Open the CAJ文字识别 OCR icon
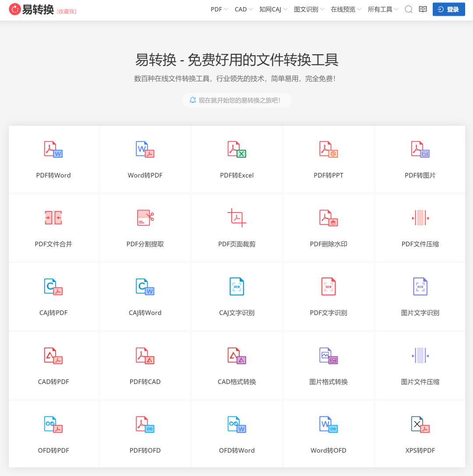 237,287
